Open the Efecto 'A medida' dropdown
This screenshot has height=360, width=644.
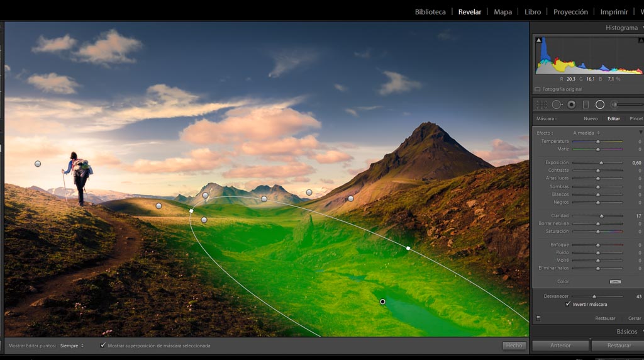click(586, 133)
